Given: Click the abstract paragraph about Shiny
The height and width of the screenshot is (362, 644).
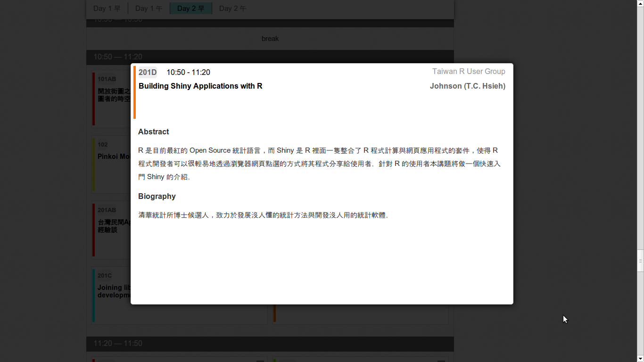Looking at the screenshot, I should [x=319, y=164].
